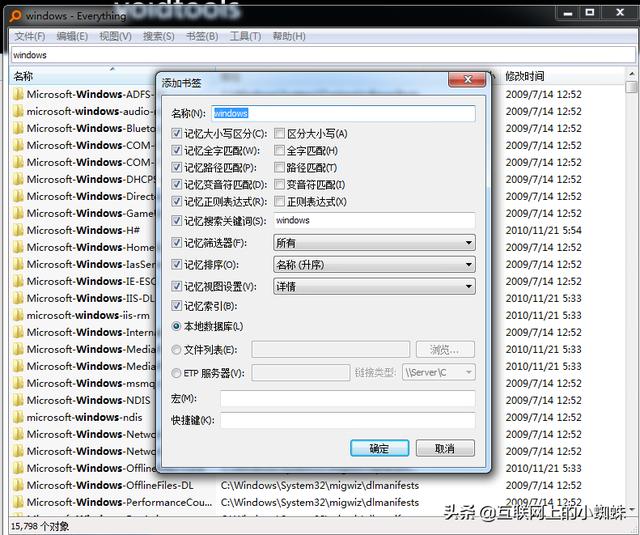Click folder icon of Microsoft-Windows-Intern row
This screenshot has width=640, height=535.
tap(18, 333)
